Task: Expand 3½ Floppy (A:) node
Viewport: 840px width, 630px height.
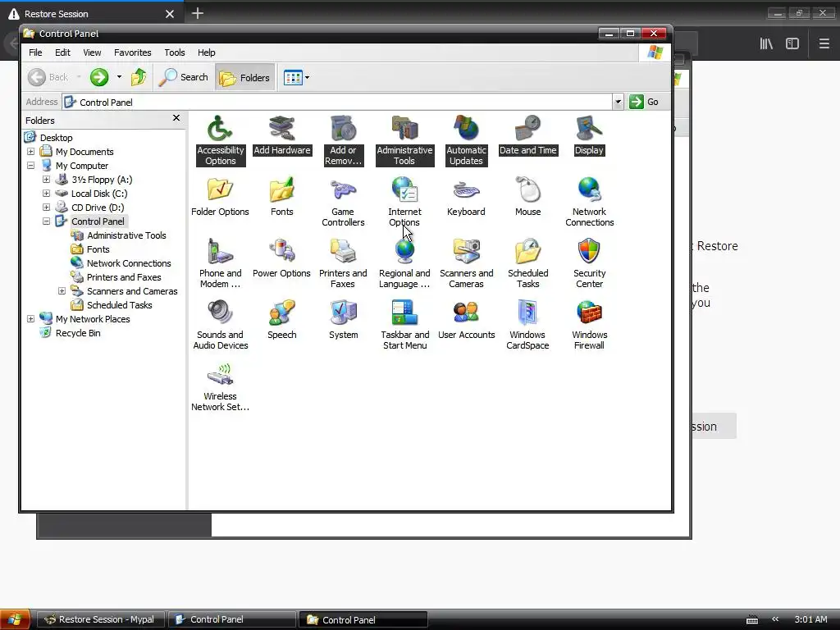Action: [x=46, y=180]
